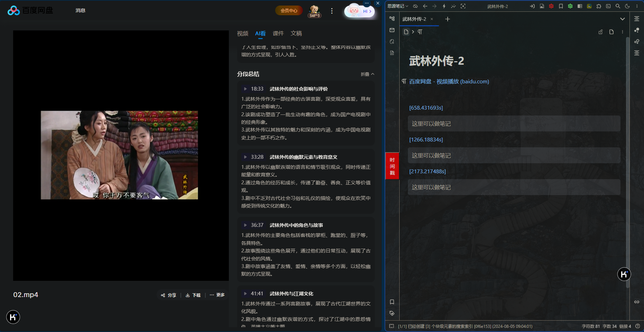Click the image file icon in top toolbar

coord(542,6)
